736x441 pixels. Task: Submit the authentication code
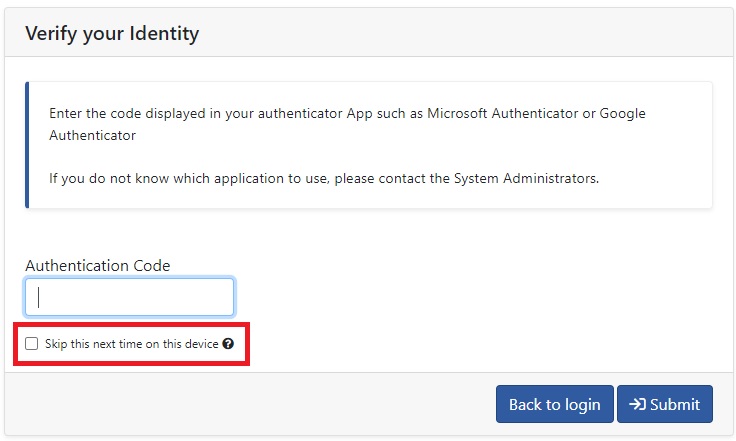665,404
